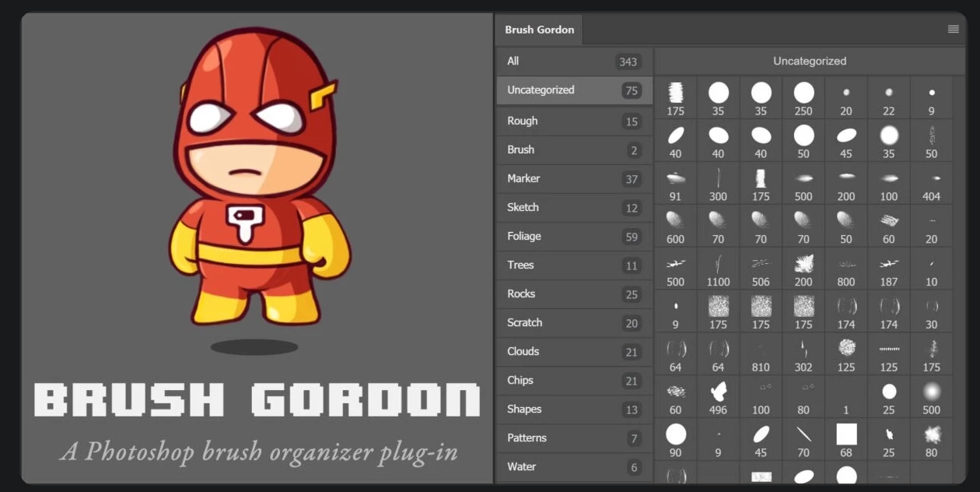The width and height of the screenshot is (980, 492).
Task: Open the Scratch brush category
Action: click(x=574, y=323)
